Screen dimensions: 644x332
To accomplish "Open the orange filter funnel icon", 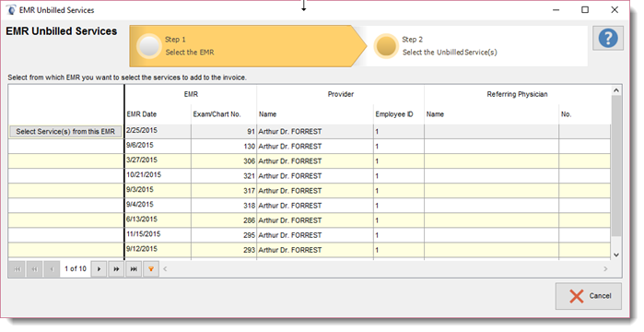I will click(x=151, y=269).
